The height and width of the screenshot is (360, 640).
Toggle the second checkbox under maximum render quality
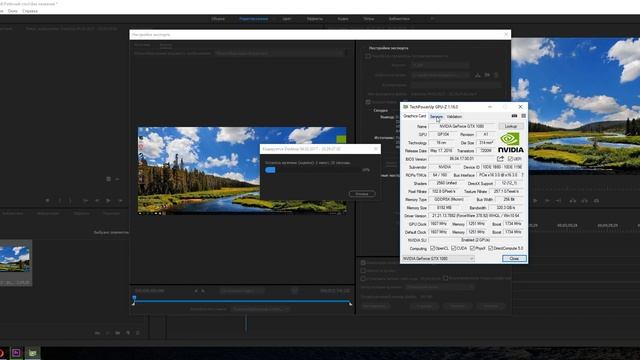coord(363,271)
